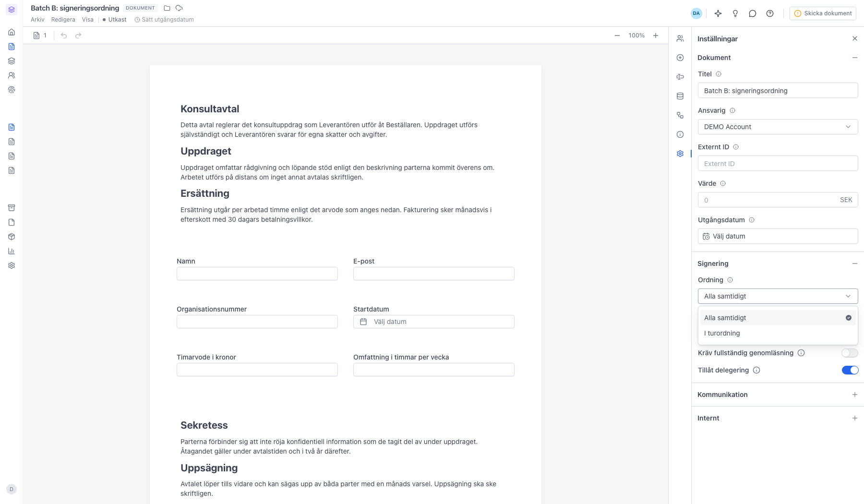Open the participants panel icon
864x504 pixels.
click(x=680, y=38)
